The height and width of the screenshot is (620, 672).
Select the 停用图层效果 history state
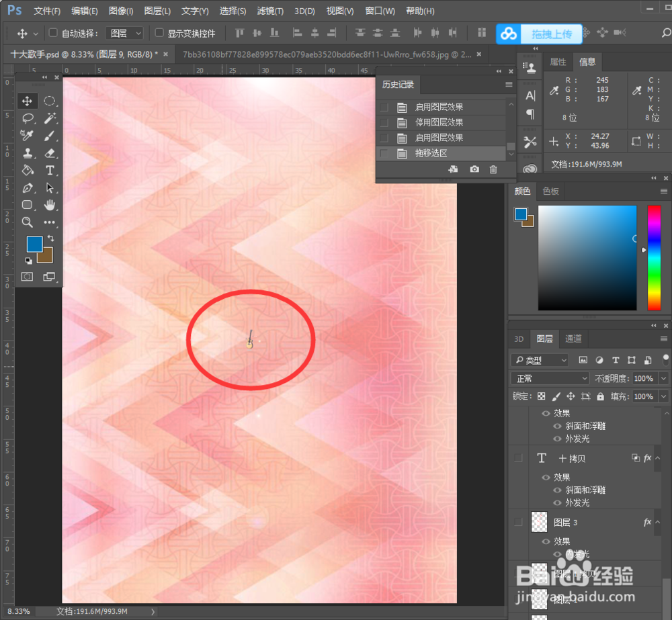(439, 122)
